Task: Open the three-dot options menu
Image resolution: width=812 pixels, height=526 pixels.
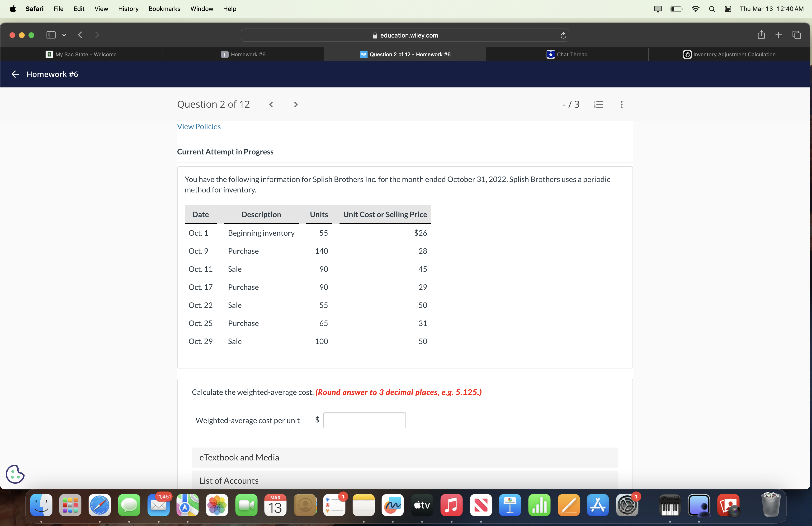Action: coord(621,105)
